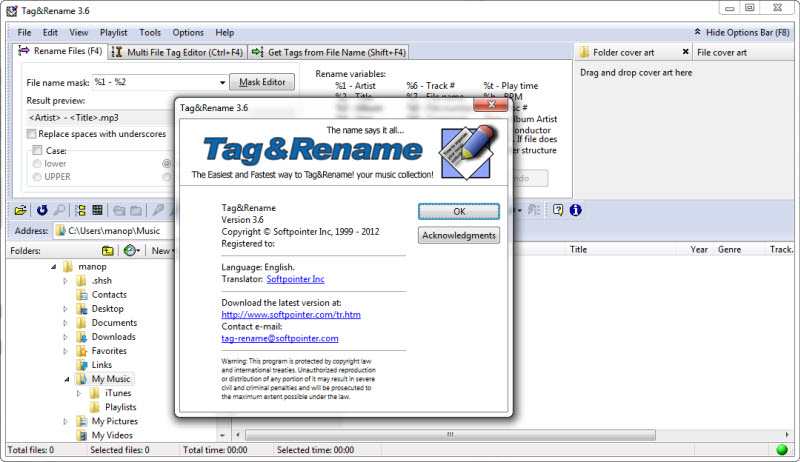Click the green status indicator in status bar
This screenshot has height=462, width=800.
click(x=782, y=450)
